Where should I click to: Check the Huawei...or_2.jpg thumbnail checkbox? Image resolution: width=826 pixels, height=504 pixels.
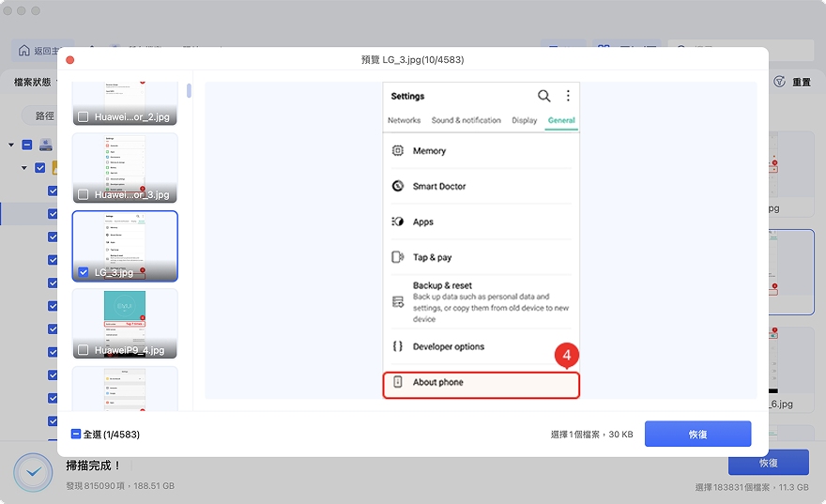84,117
